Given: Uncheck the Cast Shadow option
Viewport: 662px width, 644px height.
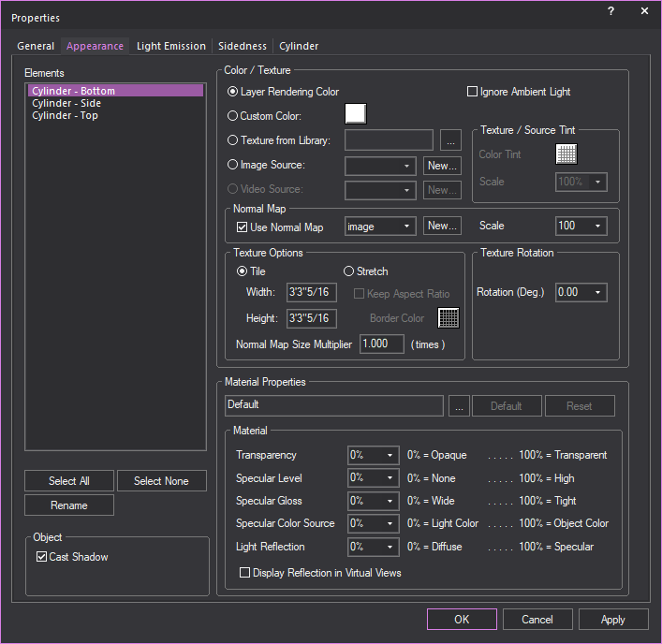Looking at the screenshot, I should tap(41, 557).
